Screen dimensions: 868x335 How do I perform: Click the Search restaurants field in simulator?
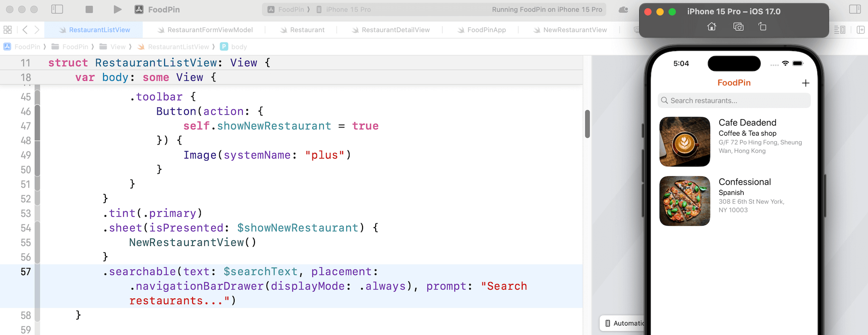734,101
